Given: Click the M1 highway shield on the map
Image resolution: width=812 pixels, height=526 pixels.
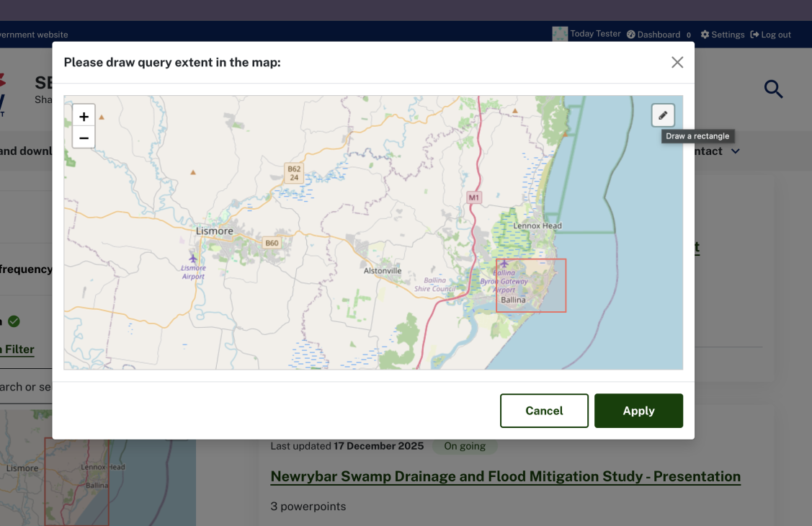Looking at the screenshot, I should pyautogui.click(x=474, y=197).
